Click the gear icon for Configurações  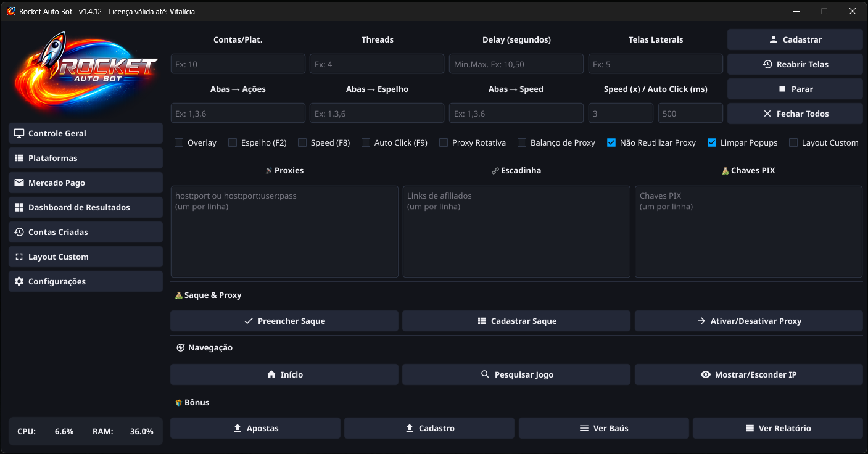coord(19,281)
